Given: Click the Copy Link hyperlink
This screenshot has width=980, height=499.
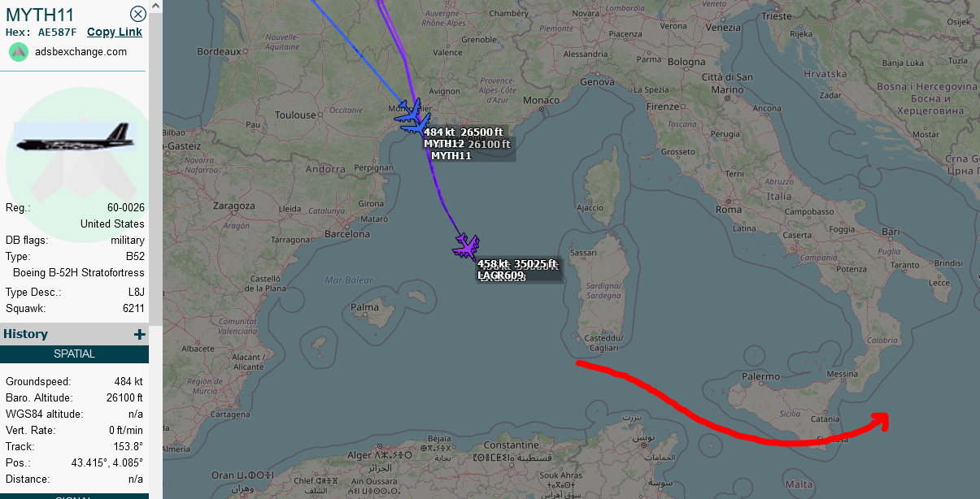Looking at the screenshot, I should point(115,32).
